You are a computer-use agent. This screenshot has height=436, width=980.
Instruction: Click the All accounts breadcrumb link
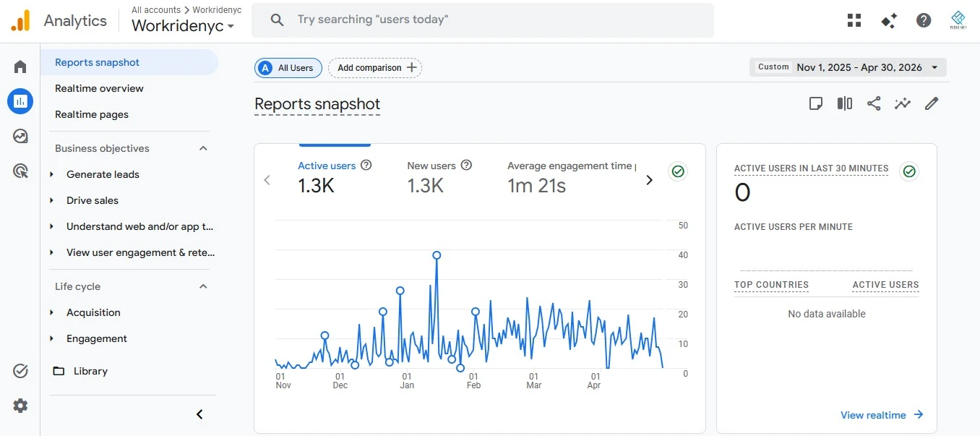[x=156, y=10]
